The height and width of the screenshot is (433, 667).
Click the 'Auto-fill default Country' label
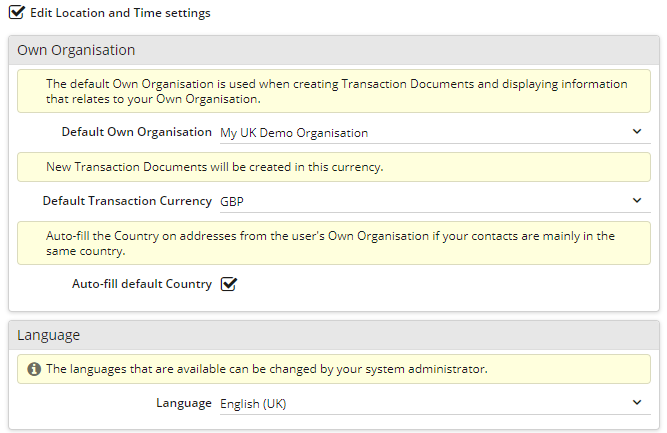click(x=142, y=284)
